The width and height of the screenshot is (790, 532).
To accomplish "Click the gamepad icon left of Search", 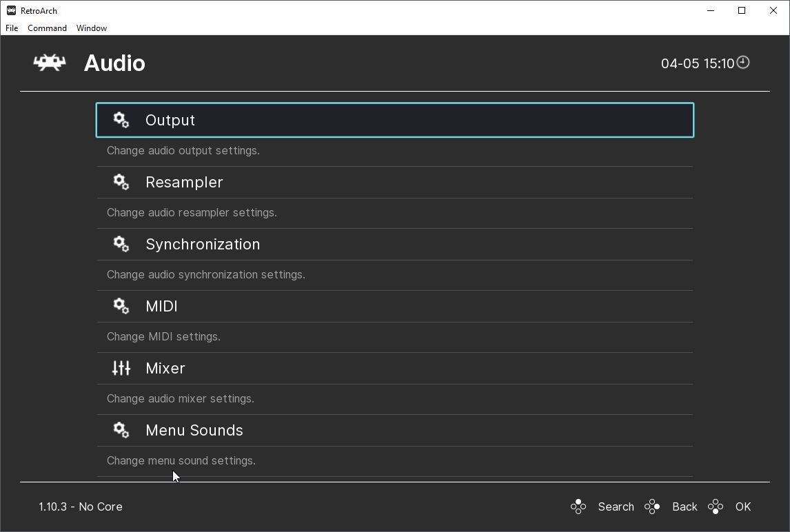I will tap(578, 507).
